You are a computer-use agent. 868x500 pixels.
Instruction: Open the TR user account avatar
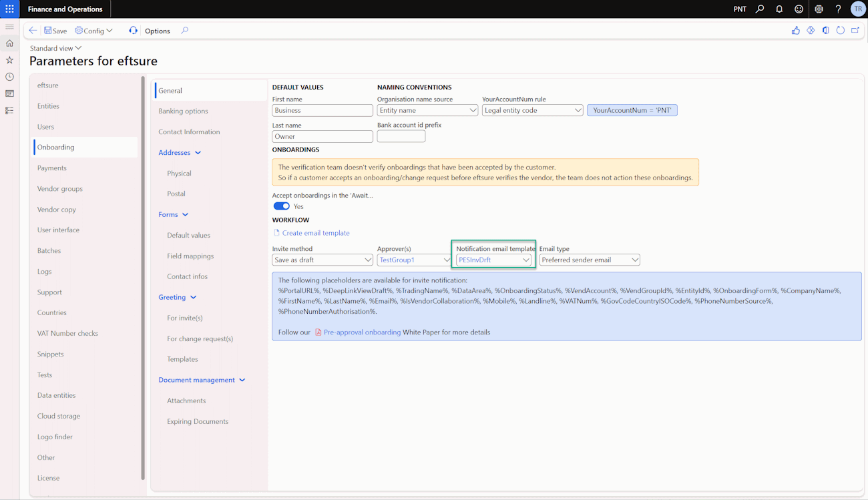(858, 9)
